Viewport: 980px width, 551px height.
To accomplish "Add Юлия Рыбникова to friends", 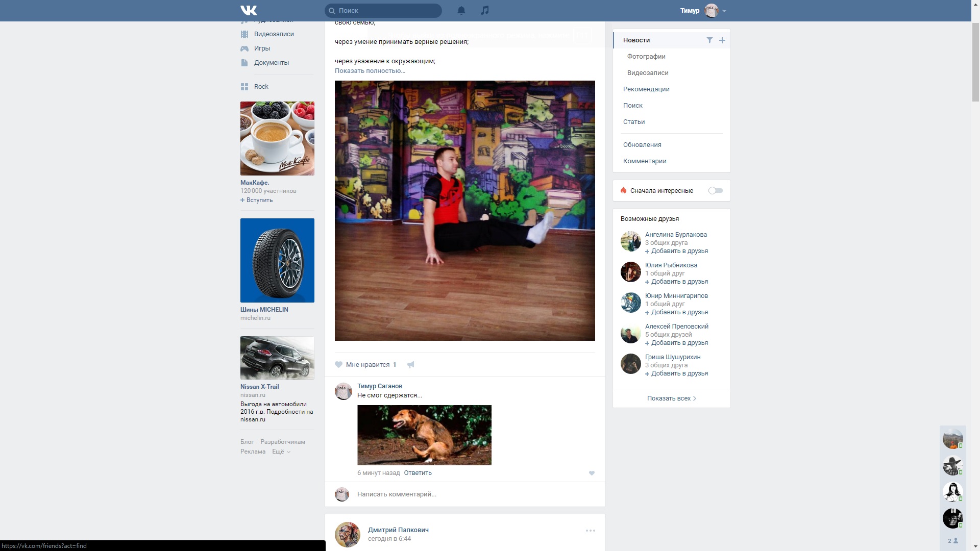I will coord(677,282).
